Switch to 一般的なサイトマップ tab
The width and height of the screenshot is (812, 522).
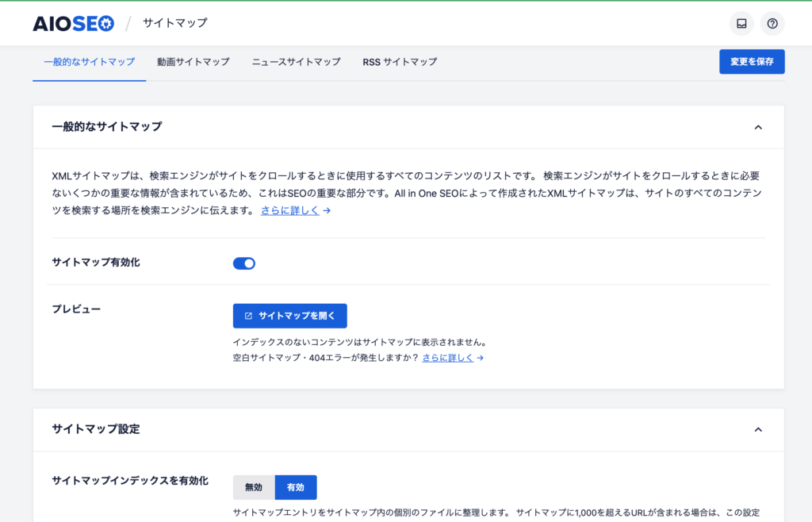(89, 62)
